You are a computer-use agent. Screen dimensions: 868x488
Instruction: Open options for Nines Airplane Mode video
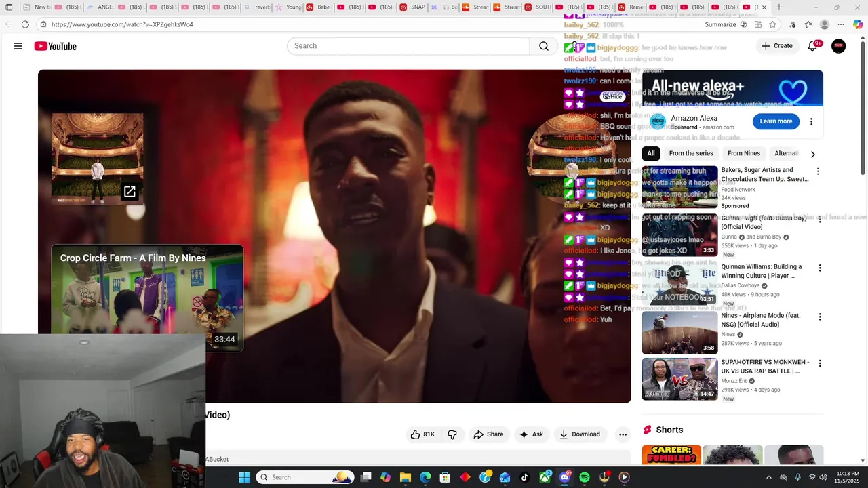pos(819,317)
